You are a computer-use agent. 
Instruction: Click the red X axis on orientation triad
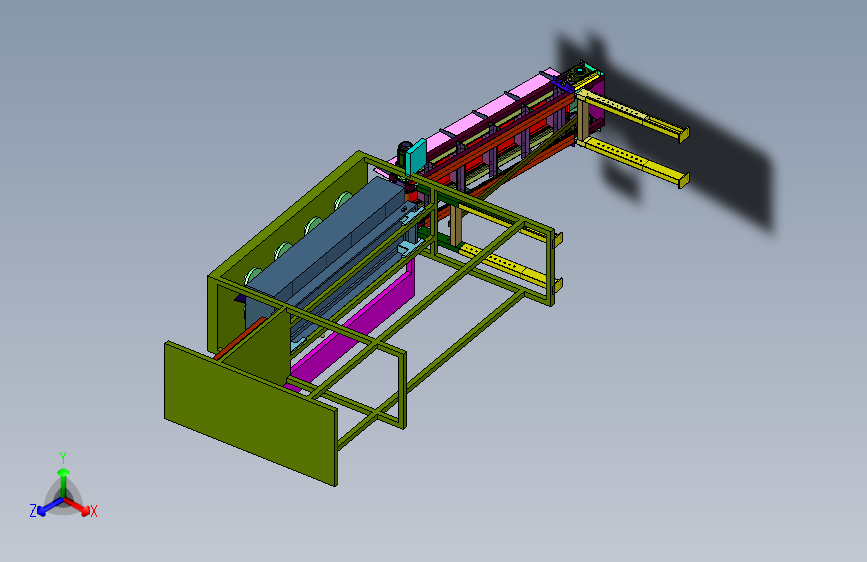78,506
